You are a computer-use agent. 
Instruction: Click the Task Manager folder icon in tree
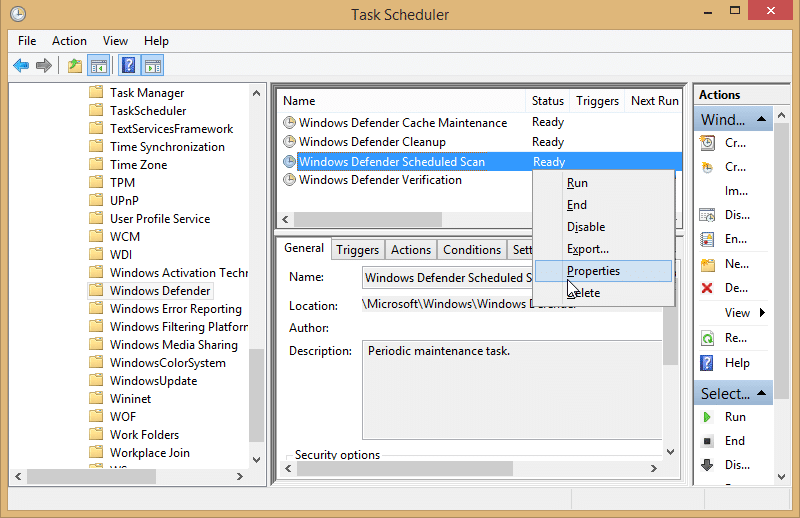[x=96, y=92]
